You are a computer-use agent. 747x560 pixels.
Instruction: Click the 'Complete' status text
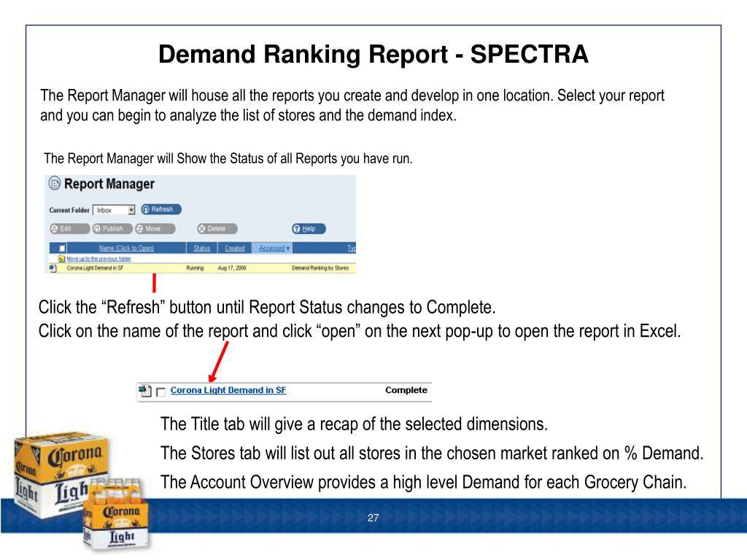[406, 390]
